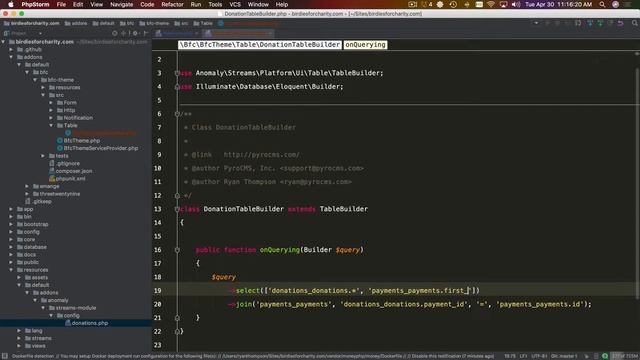Expand the Notification folder
Screen dimensions: 640x360
tap(51, 118)
